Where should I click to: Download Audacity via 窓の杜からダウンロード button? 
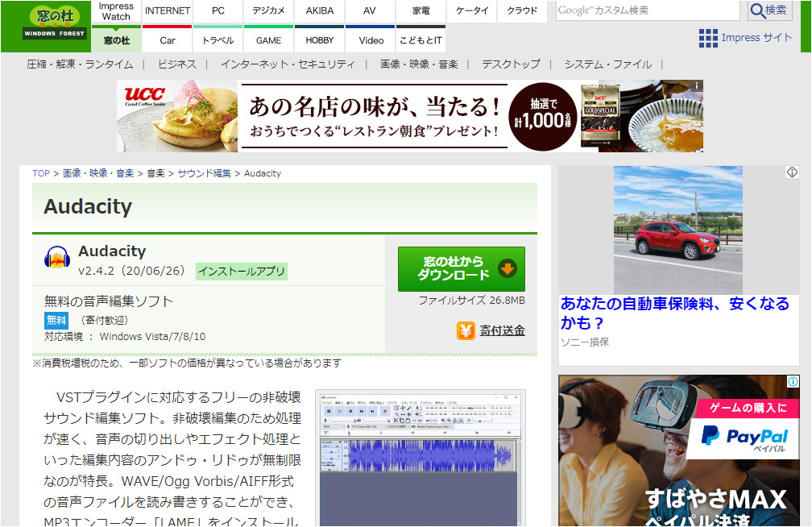(x=461, y=268)
